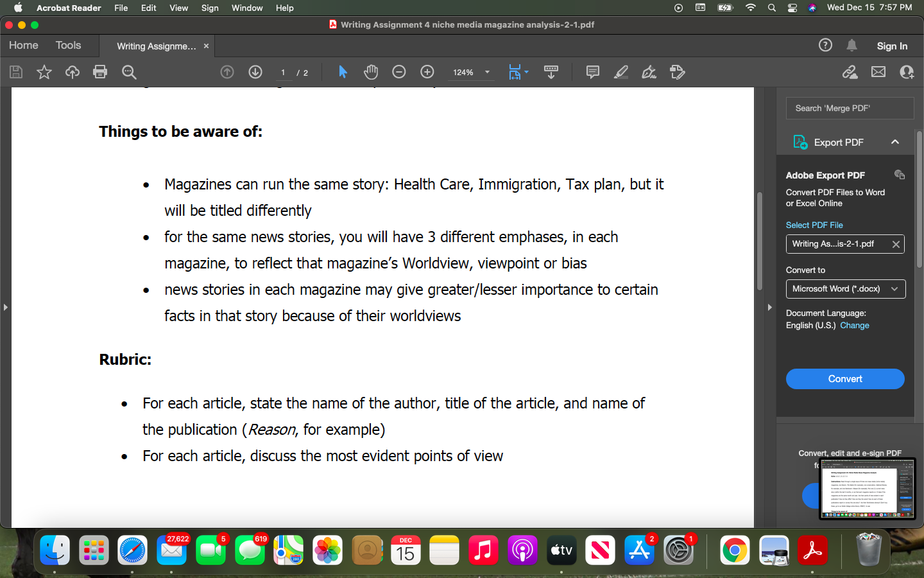Select the highlight text pen tool
This screenshot has width=924, height=578.
[x=621, y=72]
